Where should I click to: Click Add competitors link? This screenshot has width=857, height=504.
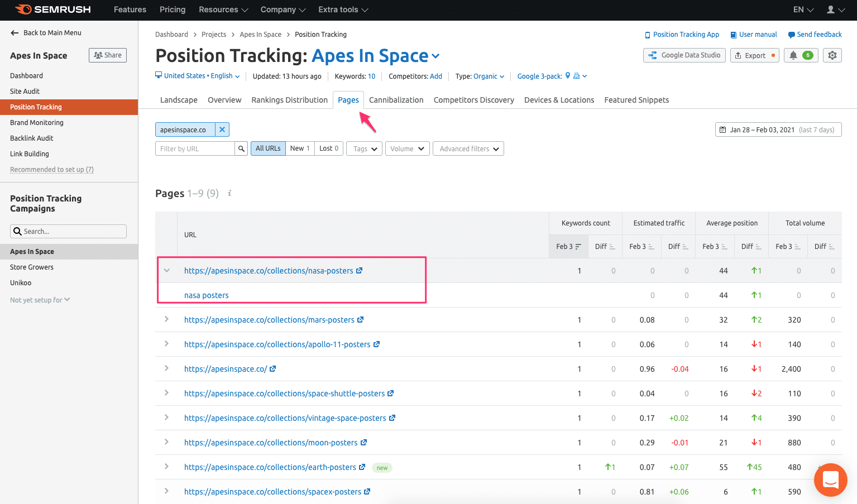coord(436,76)
